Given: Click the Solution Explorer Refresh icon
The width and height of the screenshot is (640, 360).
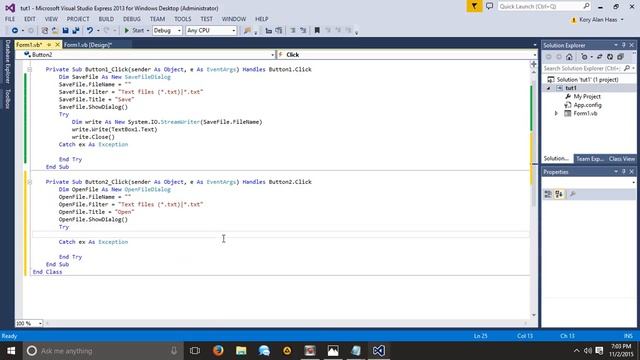Looking at the screenshot, I should pyautogui.click(x=610, y=57).
